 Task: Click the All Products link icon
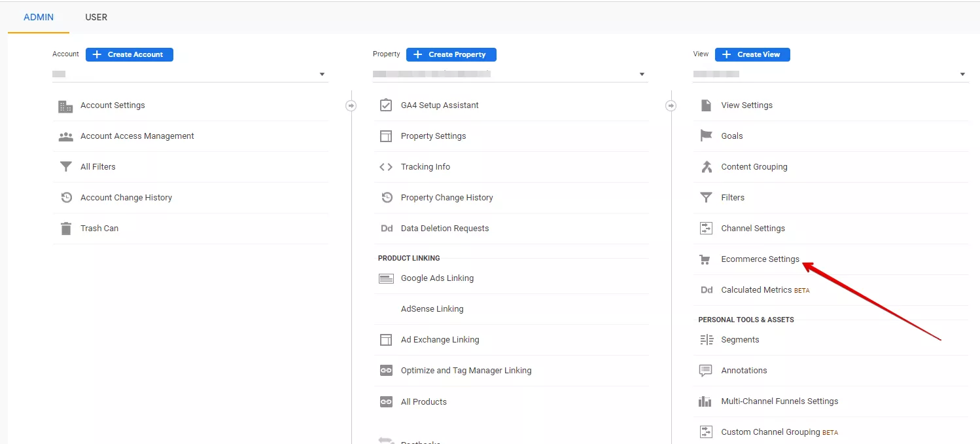click(x=386, y=402)
